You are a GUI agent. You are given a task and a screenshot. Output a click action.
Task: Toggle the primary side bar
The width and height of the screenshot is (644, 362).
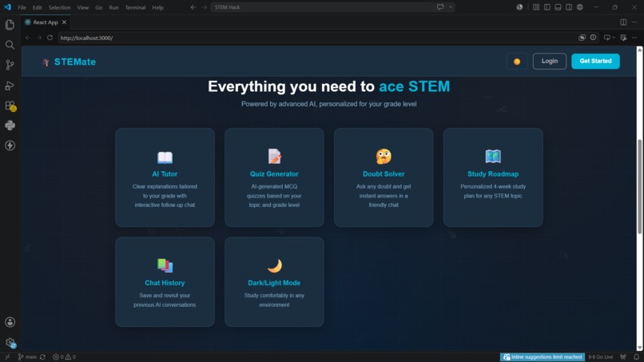(547, 7)
